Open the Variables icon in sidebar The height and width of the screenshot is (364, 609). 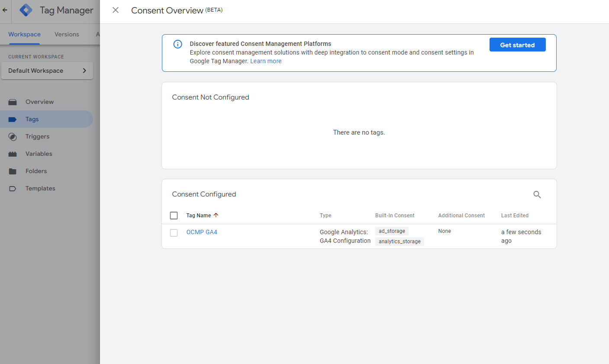(x=13, y=154)
